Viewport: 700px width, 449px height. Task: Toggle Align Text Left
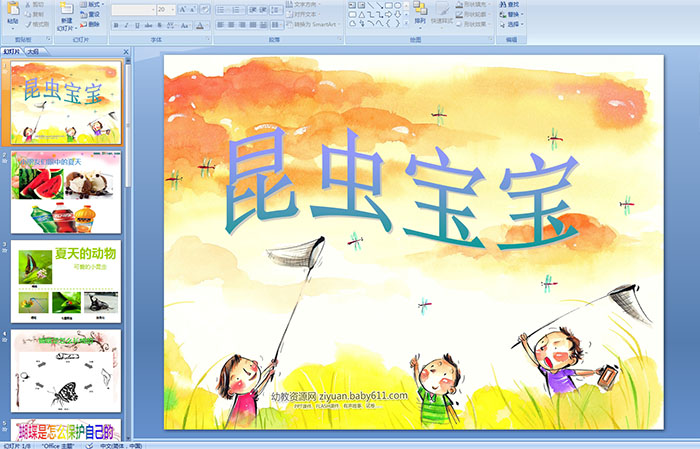pos(221,25)
